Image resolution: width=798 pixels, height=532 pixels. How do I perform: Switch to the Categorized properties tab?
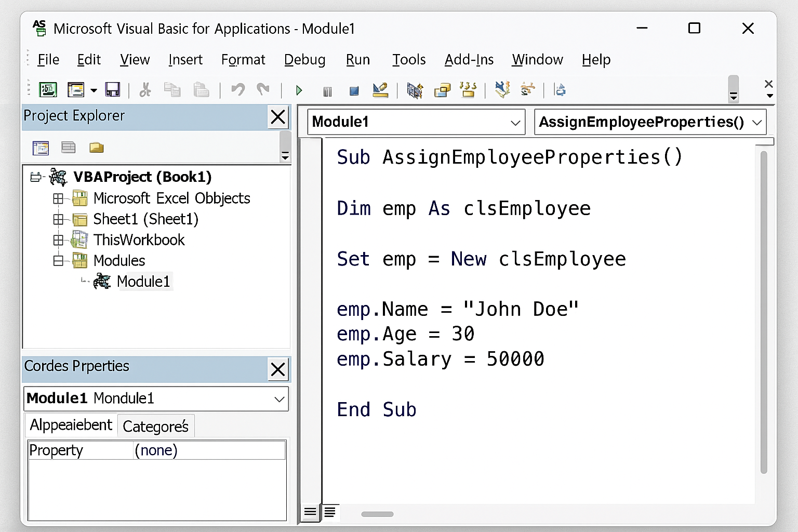tap(156, 426)
